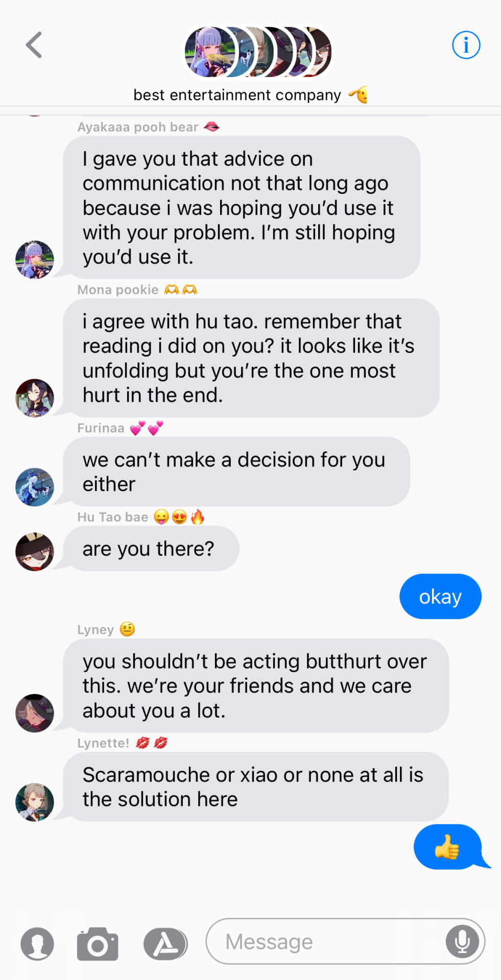Tap the back arrow chevron
The width and height of the screenshot is (501, 980).
click(x=34, y=45)
